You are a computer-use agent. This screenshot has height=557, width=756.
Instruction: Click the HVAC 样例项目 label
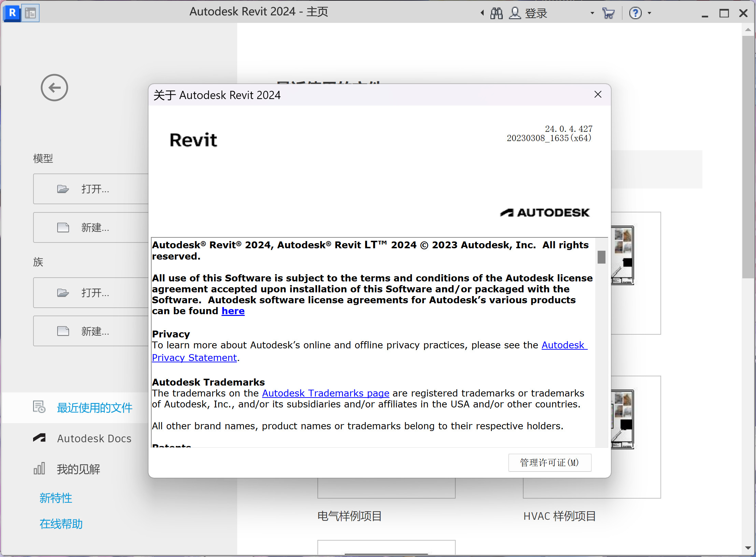pyautogui.click(x=560, y=516)
